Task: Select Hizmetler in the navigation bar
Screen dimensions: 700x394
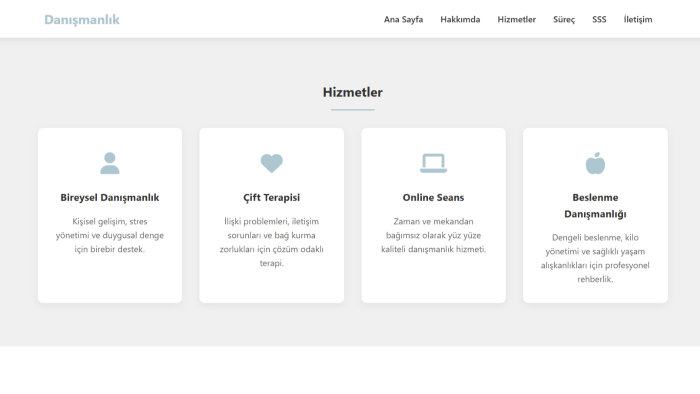Action: pyautogui.click(x=517, y=19)
